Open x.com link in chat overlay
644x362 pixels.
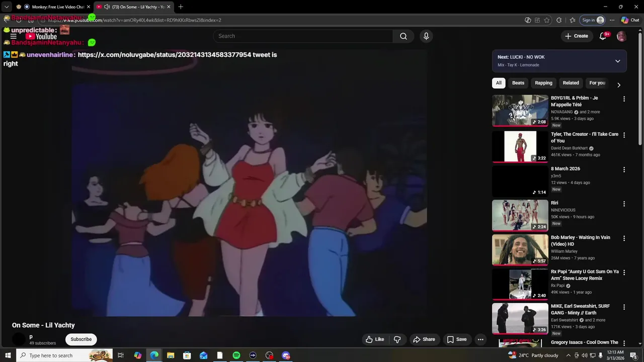click(165, 55)
